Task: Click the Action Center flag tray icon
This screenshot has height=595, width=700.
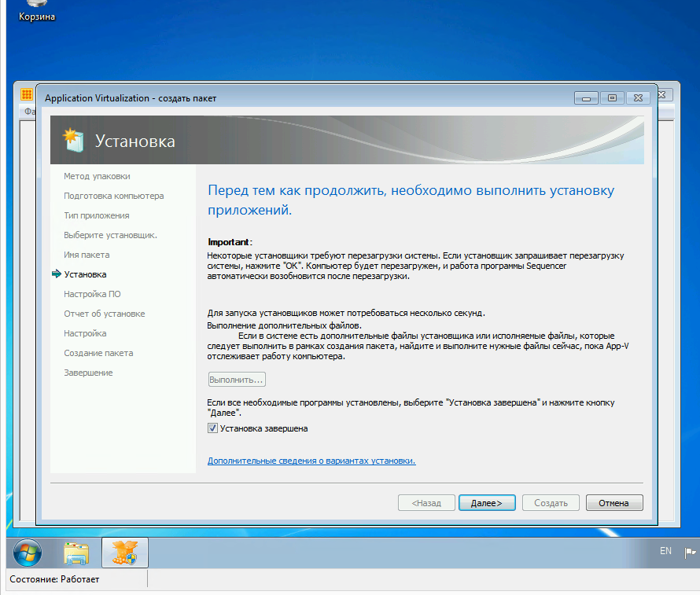Action: (x=690, y=552)
